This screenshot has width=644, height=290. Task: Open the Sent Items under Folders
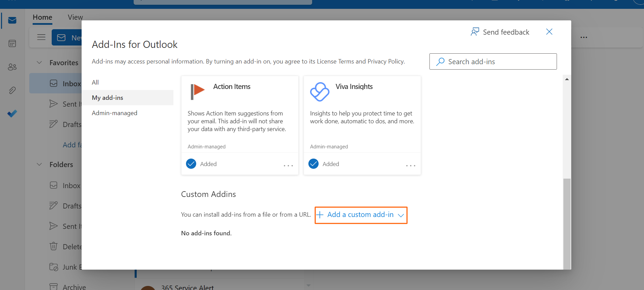[66, 226]
